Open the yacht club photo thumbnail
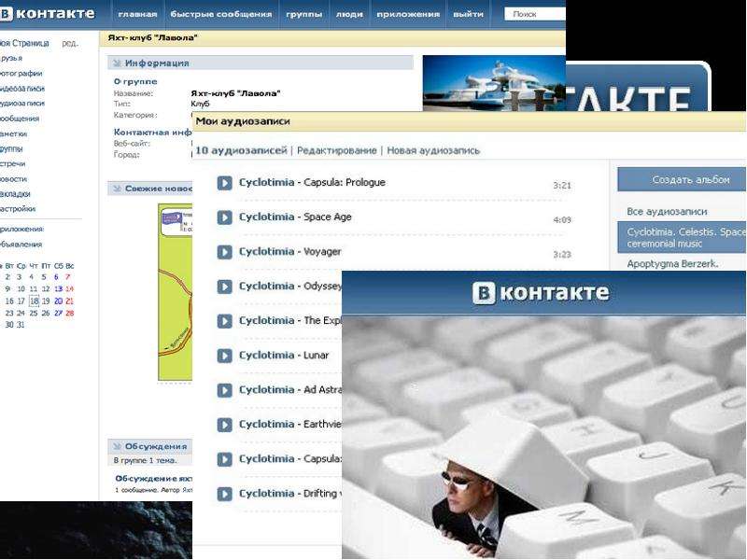The height and width of the screenshot is (560, 747). 494,83
